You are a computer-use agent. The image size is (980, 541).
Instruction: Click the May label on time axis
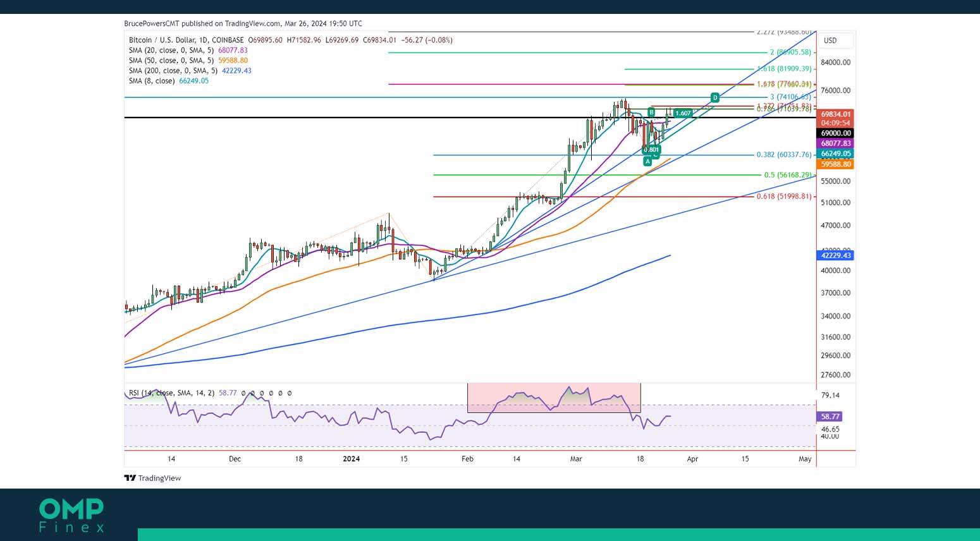click(x=805, y=459)
